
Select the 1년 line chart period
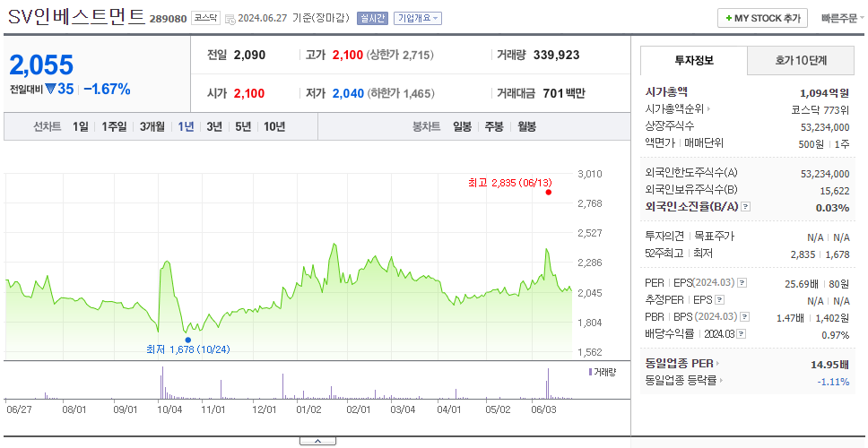[186, 126]
